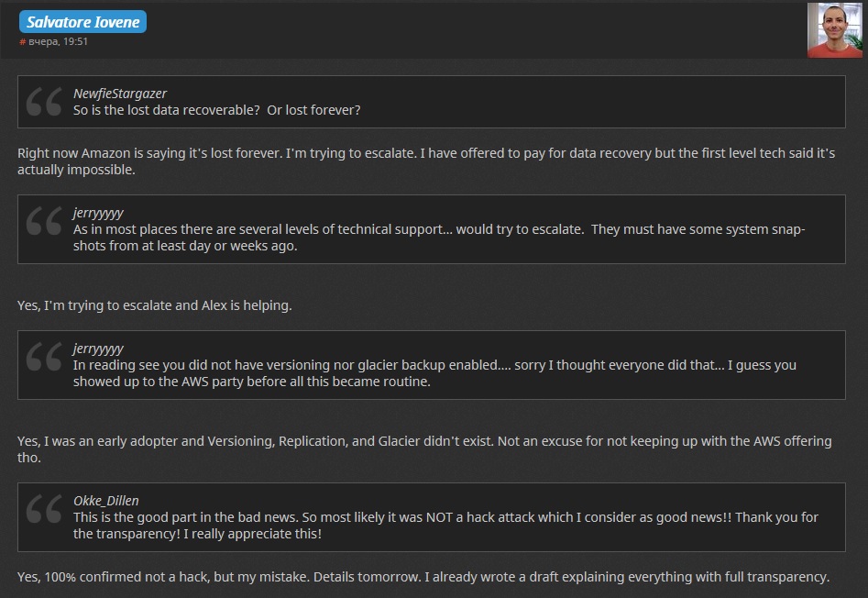Image resolution: width=868 pixels, height=598 pixels.
Task: Click jerryyyyy's name in the versioning quote
Action: click(x=98, y=349)
